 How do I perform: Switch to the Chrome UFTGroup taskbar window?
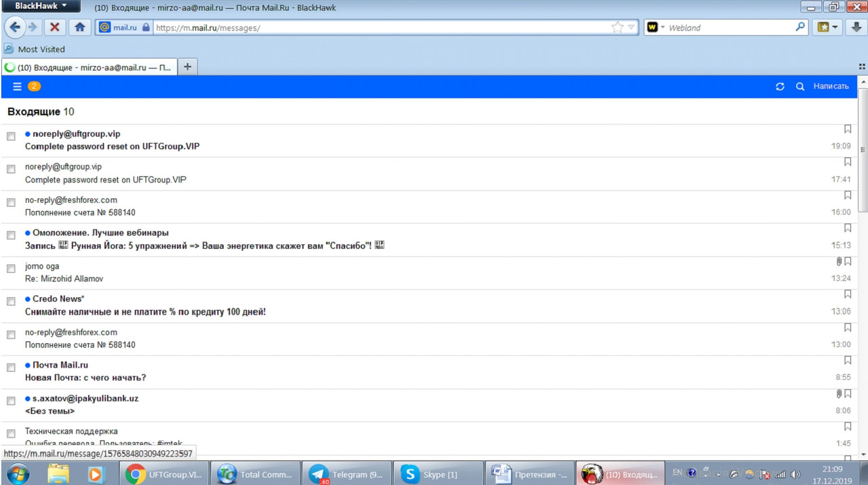(163, 473)
